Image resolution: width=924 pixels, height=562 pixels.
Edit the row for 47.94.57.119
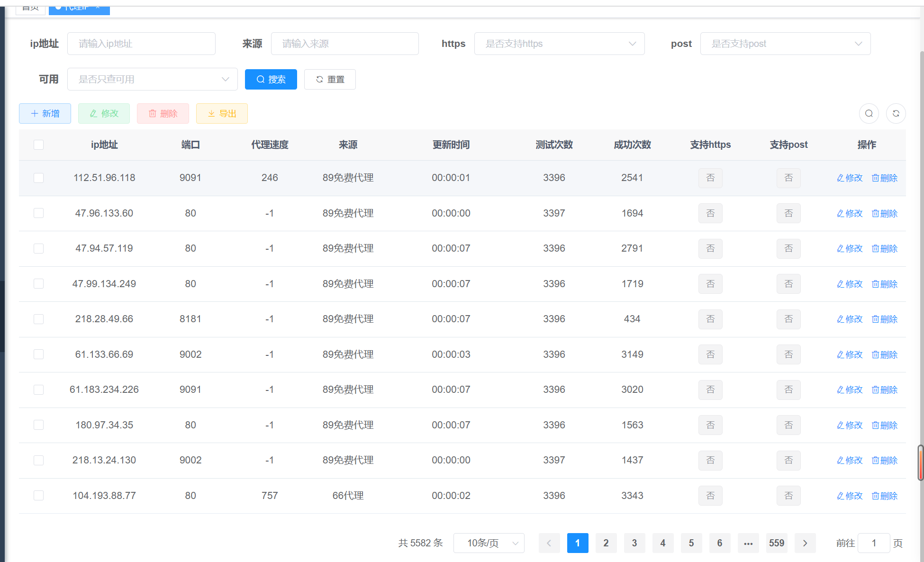coord(850,248)
